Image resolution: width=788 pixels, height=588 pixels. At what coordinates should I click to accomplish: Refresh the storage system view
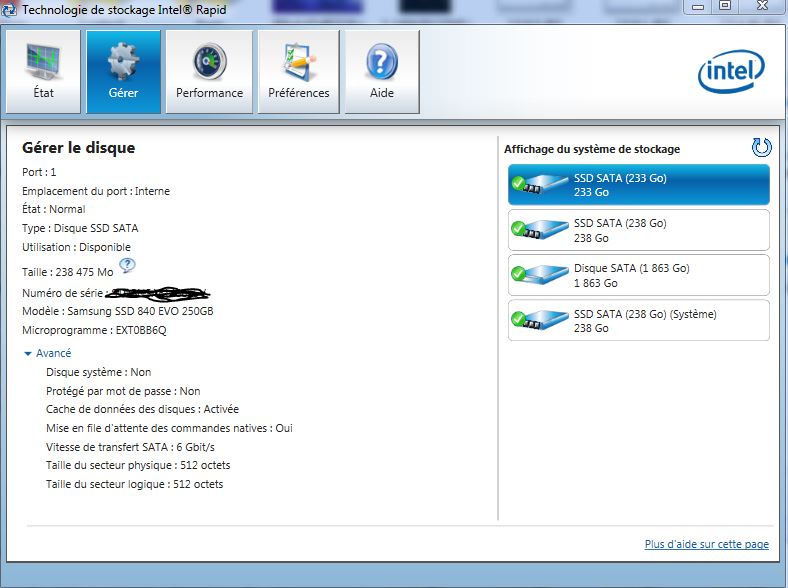(761, 147)
